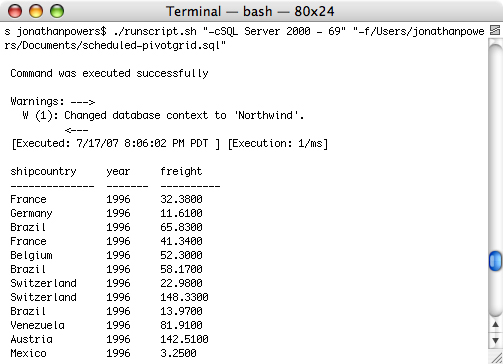503x364 pixels.
Task: Click the split pane icon above the scrollbar
Action: 495,31
